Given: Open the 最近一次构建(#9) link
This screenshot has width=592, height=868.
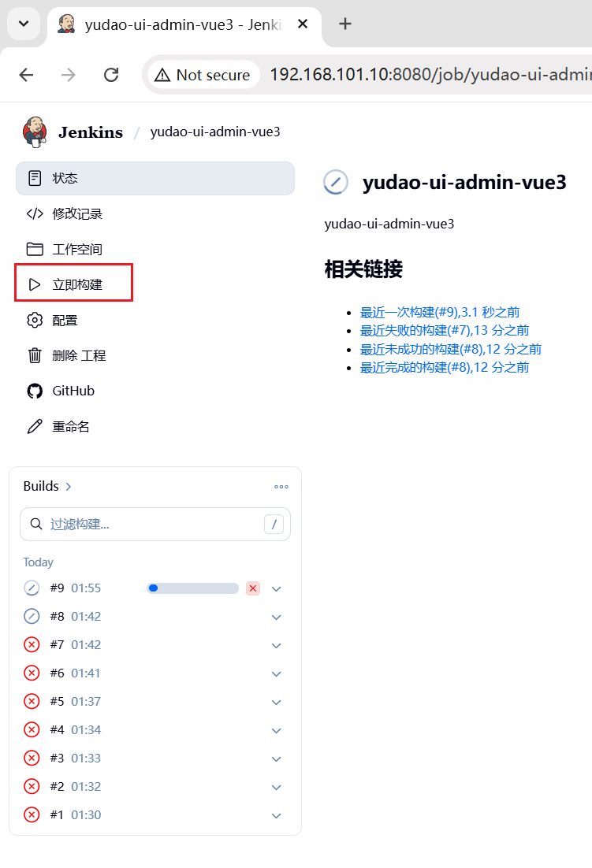Looking at the screenshot, I should [440, 312].
